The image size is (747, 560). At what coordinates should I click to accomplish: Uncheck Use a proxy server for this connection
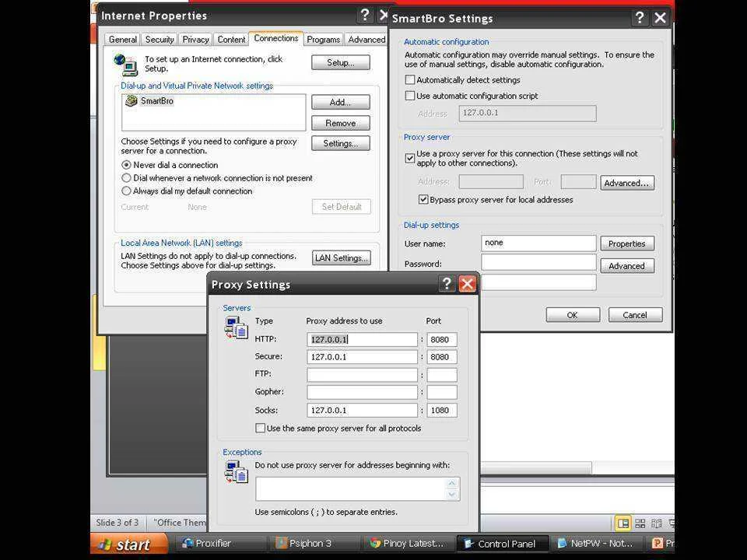(410, 158)
